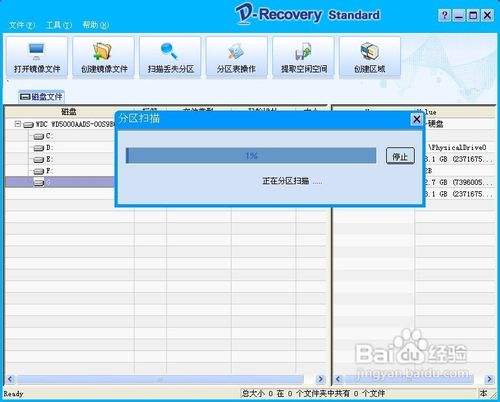This screenshot has height=402, width=500.
Task: Click the \PhysicalDrive0 value cell
Action: click(x=457, y=147)
